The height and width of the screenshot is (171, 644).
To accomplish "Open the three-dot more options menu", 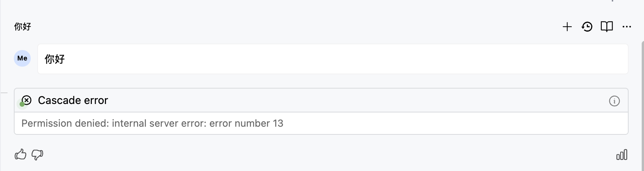I will click(627, 27).
